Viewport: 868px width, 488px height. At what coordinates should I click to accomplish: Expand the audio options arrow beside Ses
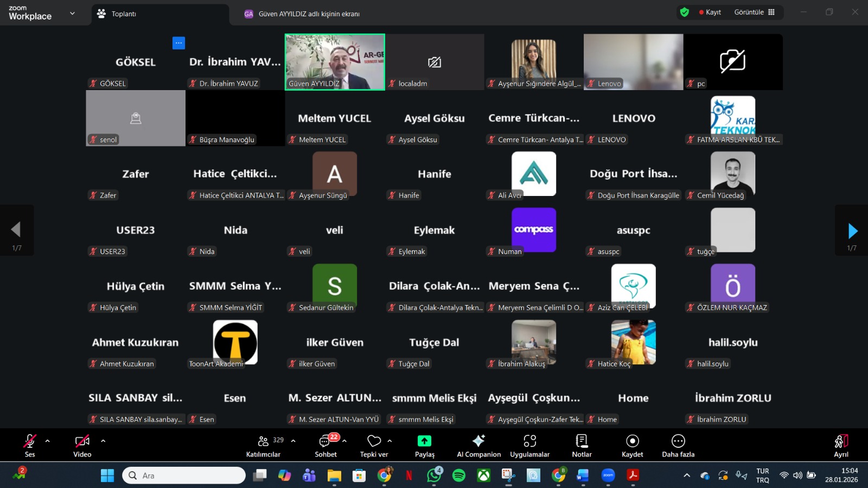(48, 441)
